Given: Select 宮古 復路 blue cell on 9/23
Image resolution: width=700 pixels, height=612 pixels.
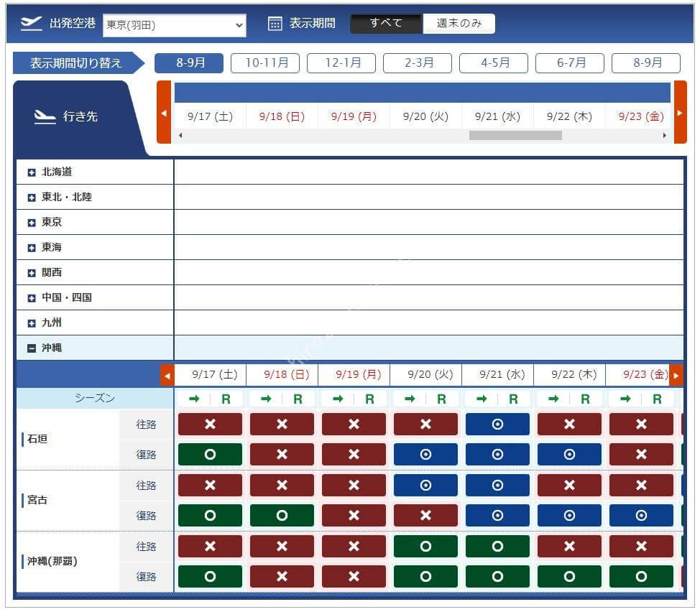Looking at the screenshot, I should pyautogui.click(x=641, y=515).
